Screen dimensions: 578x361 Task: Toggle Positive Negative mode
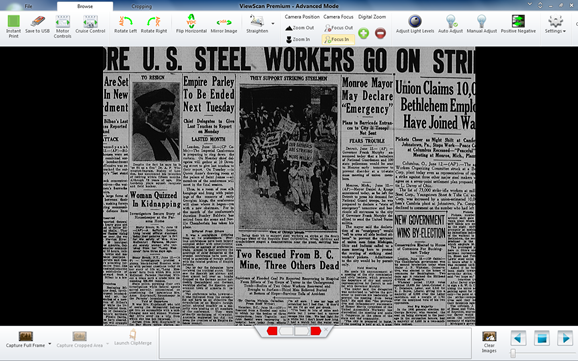coord(518,24)
